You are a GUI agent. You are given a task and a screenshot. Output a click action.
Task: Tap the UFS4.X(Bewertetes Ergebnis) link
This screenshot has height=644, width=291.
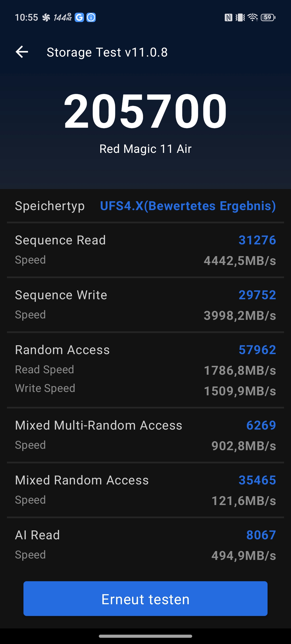point(188,206)
